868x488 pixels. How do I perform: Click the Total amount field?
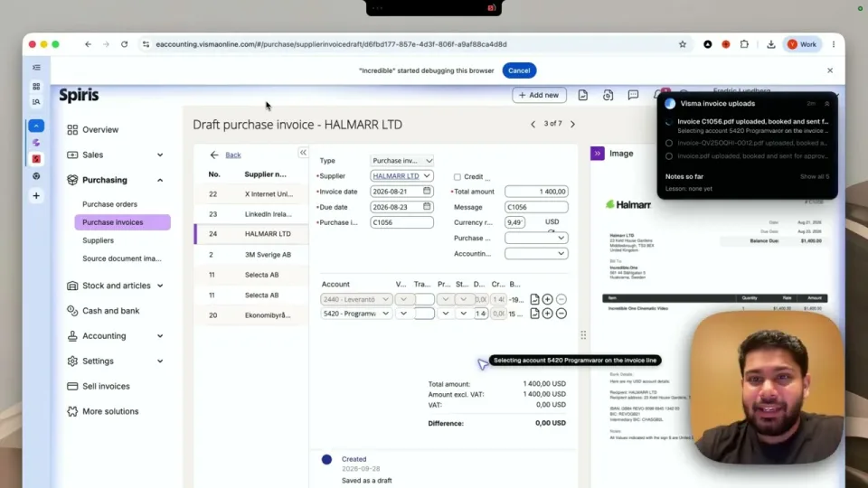pyautogui.click(x=536, y=192)
